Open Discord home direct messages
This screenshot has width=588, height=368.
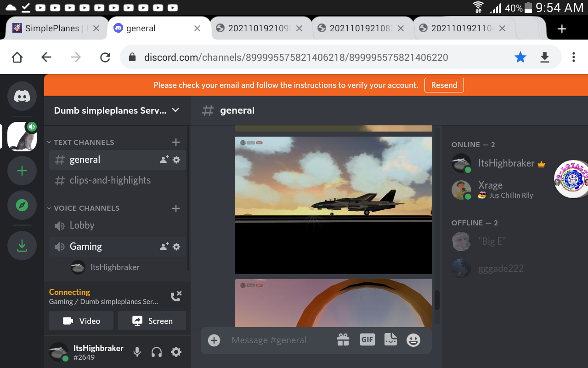[x=22, y=96]
